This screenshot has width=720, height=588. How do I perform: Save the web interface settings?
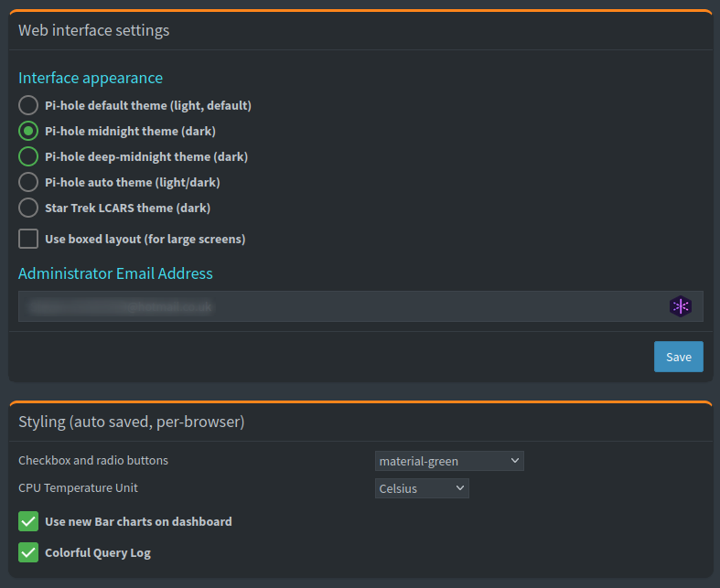(x=678, y=357)
